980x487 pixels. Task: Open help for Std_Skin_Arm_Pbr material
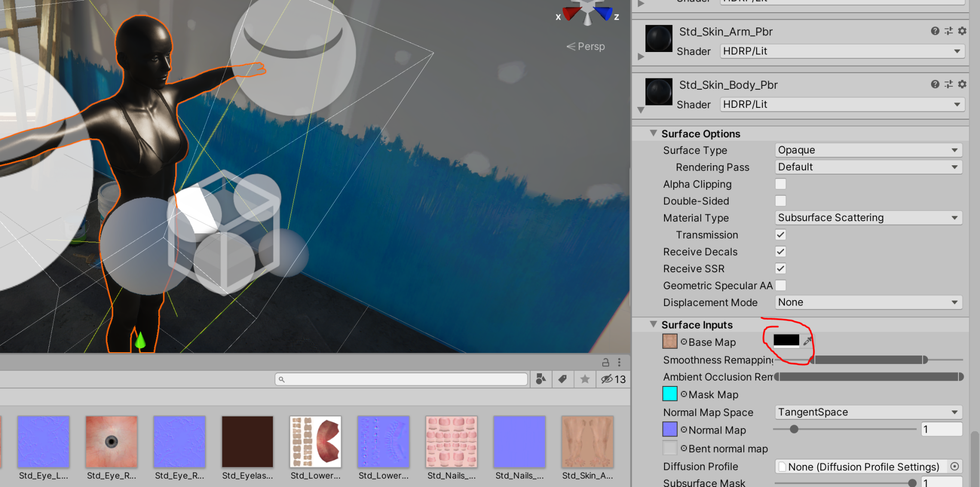pyautogui.click(x=935, y=31)
